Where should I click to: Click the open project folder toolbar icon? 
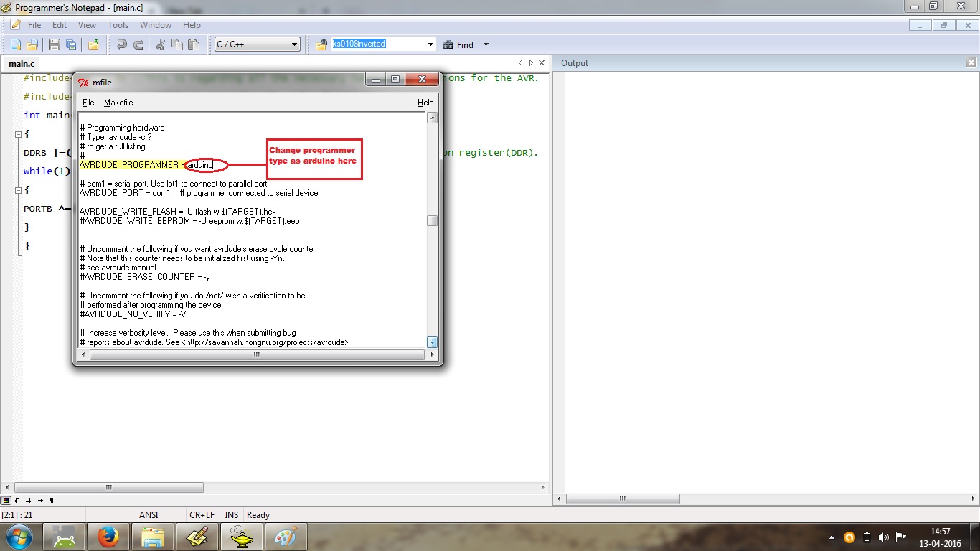click(93, 44)
